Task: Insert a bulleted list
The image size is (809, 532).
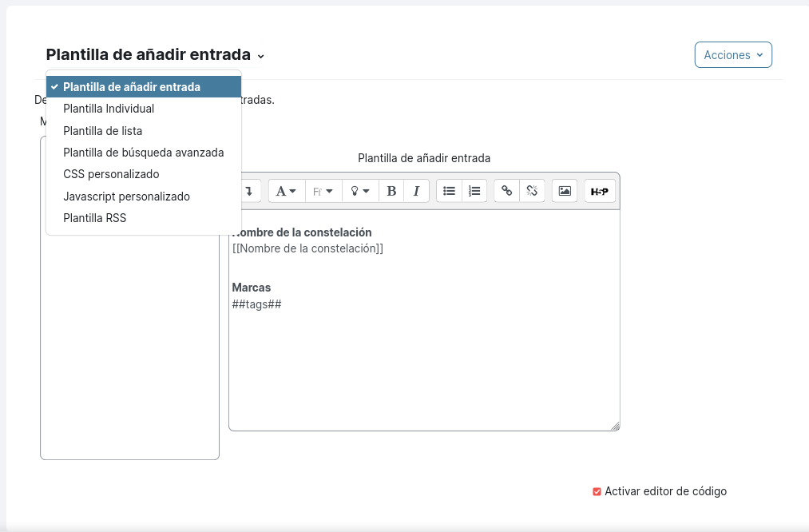Action: point(450,192)
